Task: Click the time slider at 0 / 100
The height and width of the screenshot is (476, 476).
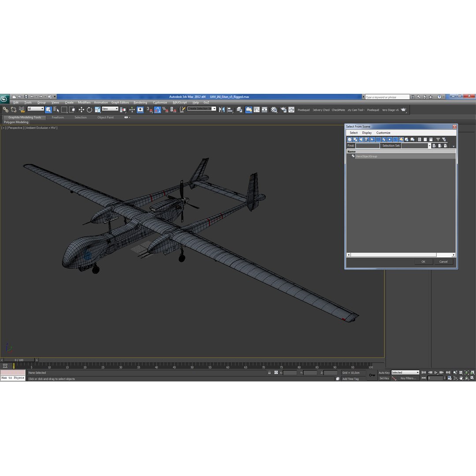Action: pyautogui.click(x=19, y=360)
